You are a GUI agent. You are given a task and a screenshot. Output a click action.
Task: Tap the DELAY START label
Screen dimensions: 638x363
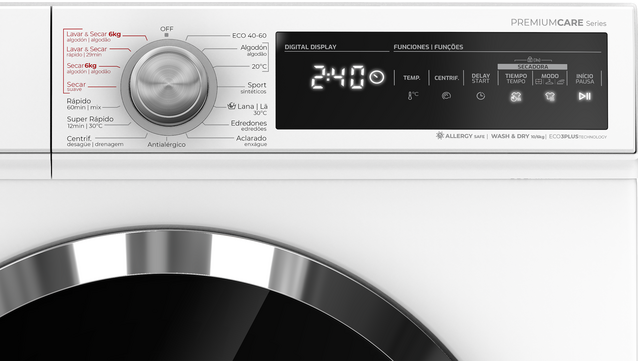click(x=481, y=79)
